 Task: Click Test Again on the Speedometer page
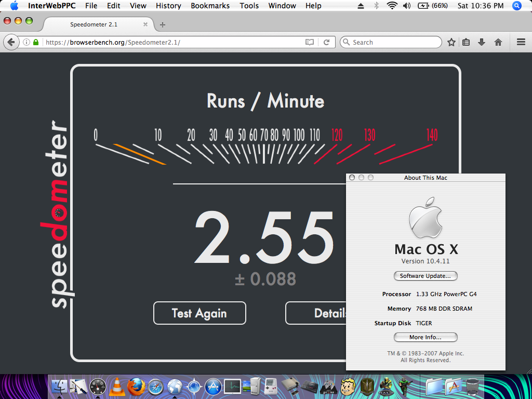click(x=199, y=313)
